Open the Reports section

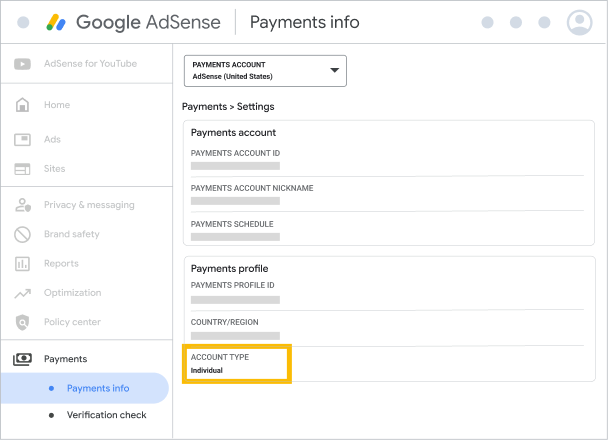[x=61, y=264]
